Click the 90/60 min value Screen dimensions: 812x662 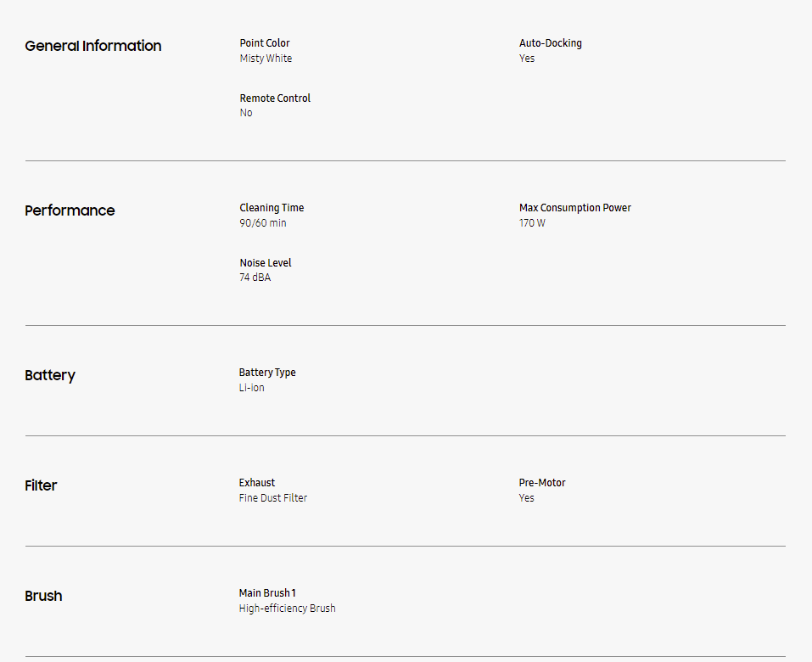(x=263, y=223)
